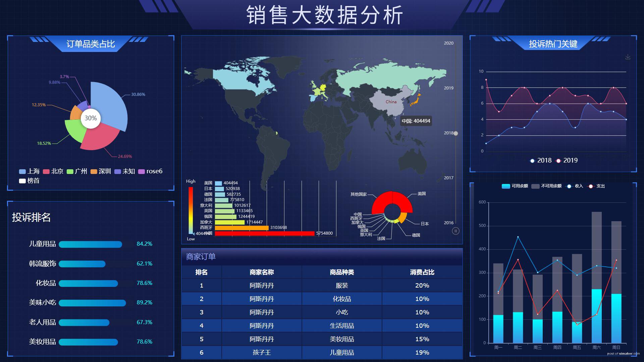The width and height of the screenshot is (644, 362).
Task: Click the 老人用品 67.3% progress bar
Action: (x=84, y=323)
